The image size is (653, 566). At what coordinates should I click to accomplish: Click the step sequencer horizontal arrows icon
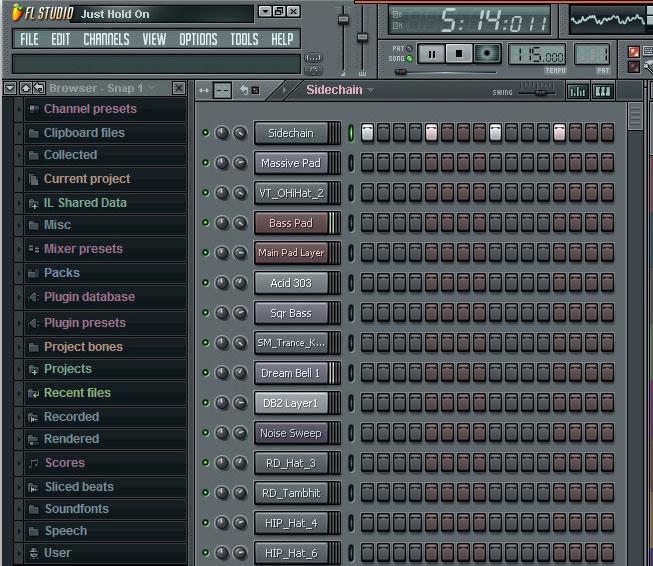(204, 90)
